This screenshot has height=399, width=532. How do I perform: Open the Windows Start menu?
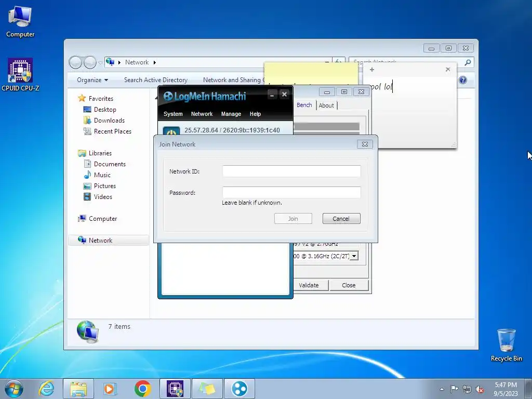pos(14,389)
